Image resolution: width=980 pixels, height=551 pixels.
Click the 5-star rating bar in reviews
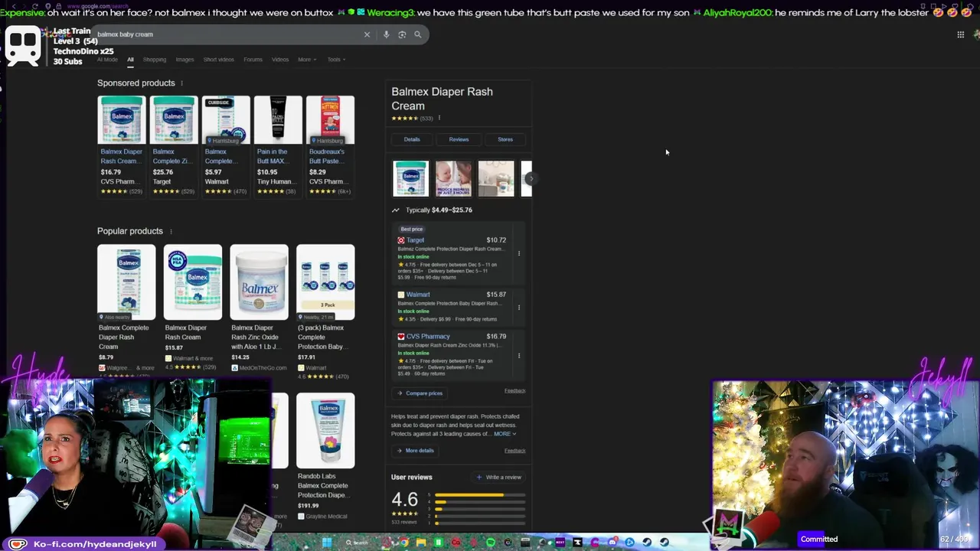point(480,495)
